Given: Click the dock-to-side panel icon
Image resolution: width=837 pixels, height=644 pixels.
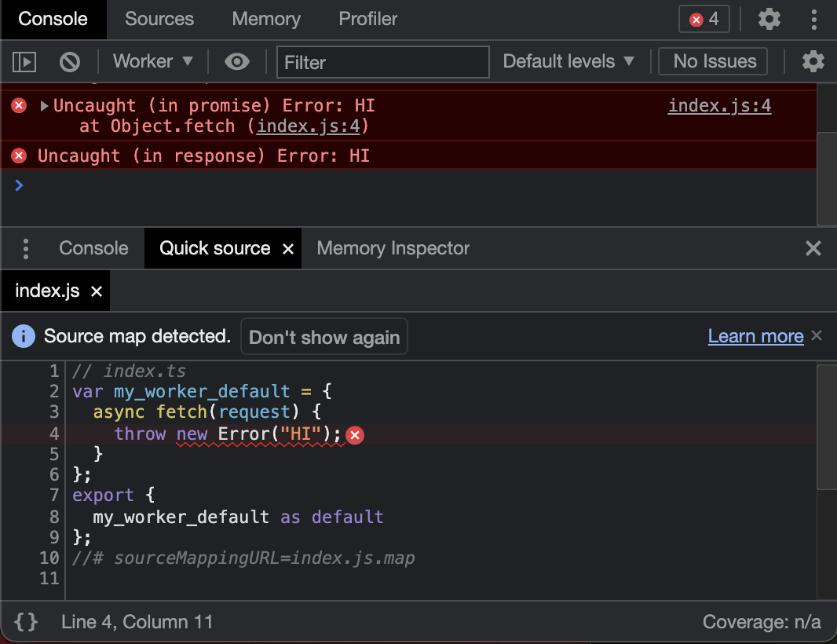Looking at the screenshot, I should pyautogui.click(x=24, y=61).
